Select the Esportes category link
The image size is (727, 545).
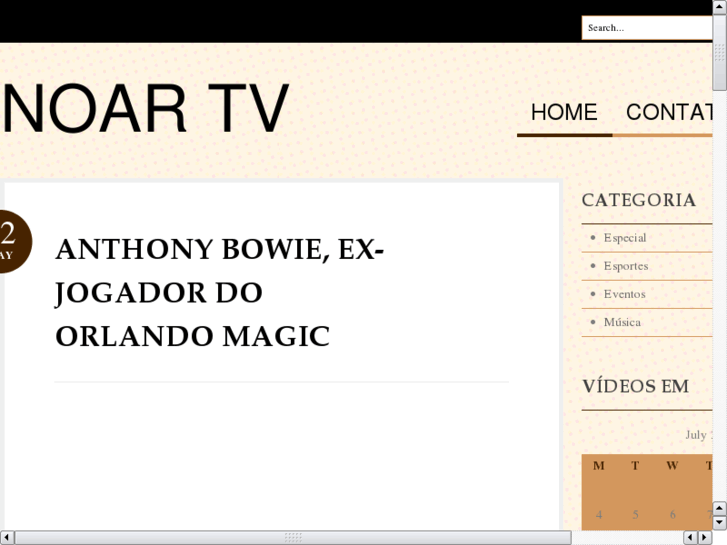pyautogui.click(x=625, y=266)
